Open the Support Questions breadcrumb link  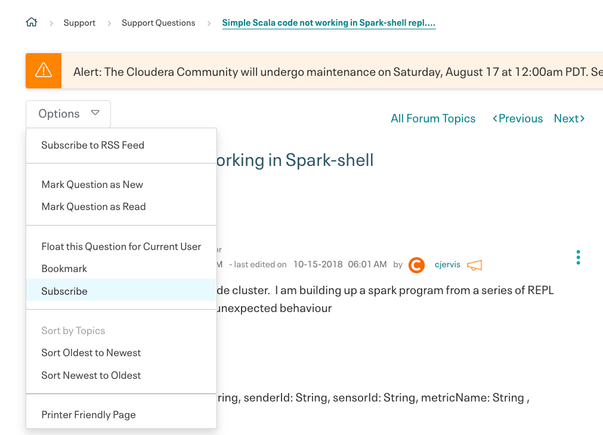tap(158, 23)
